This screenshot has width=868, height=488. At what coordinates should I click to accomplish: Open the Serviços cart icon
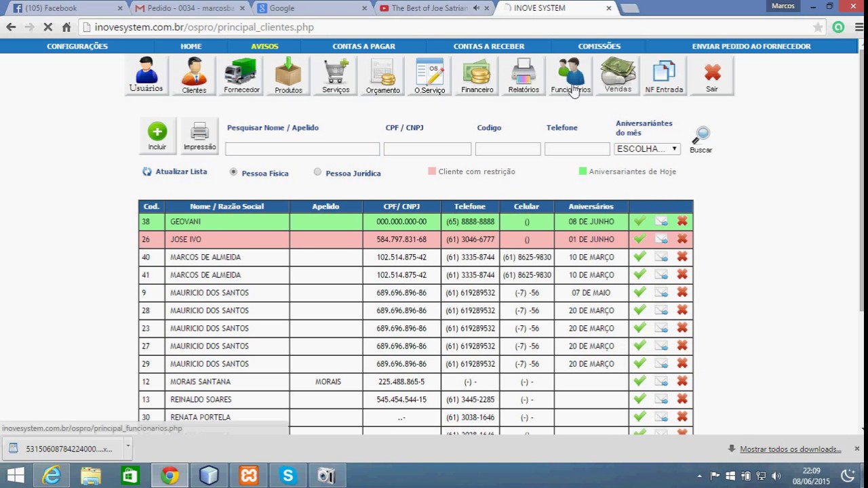coord(336,75)
